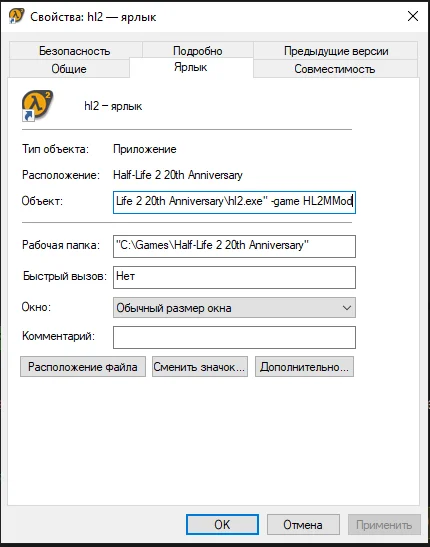Open the Предыдущие версии tab
The image size is (430, 547).
(336, 51)
